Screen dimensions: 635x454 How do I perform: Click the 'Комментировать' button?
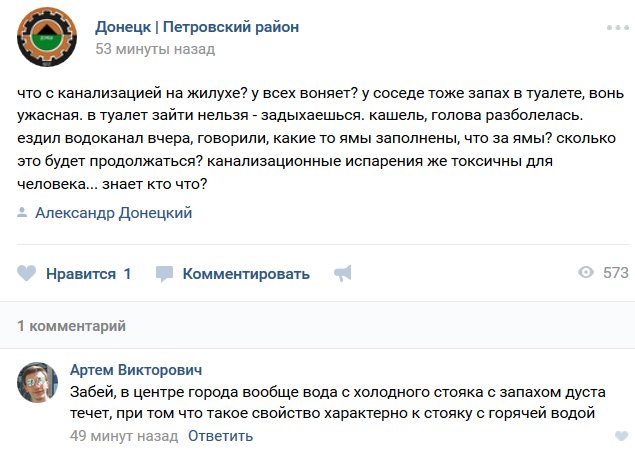tap(246, 274)
